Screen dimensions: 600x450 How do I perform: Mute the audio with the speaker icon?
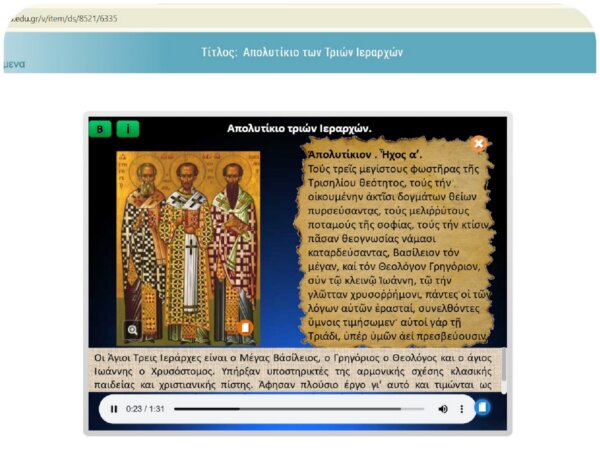pos(443,409)
